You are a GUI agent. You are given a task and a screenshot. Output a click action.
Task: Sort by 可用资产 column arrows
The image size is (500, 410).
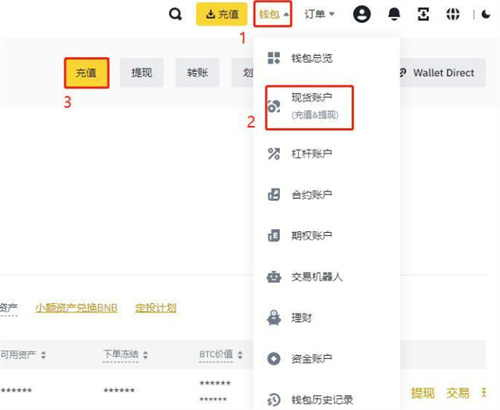[43, 355]
